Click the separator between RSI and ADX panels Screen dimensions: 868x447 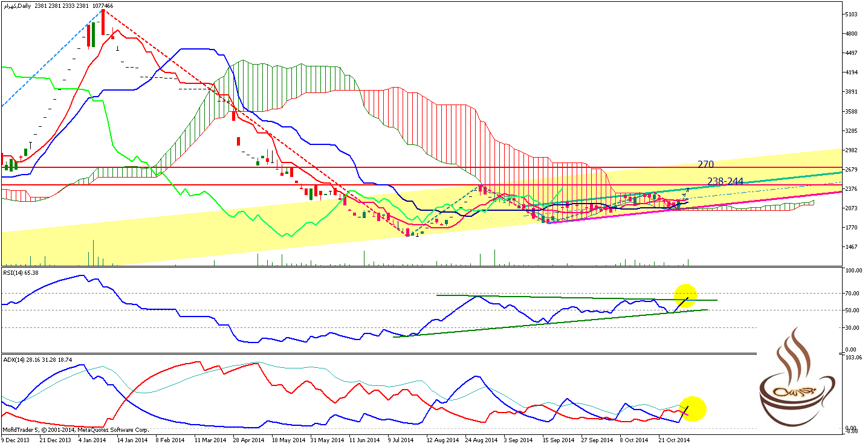(x=423, y=353)
